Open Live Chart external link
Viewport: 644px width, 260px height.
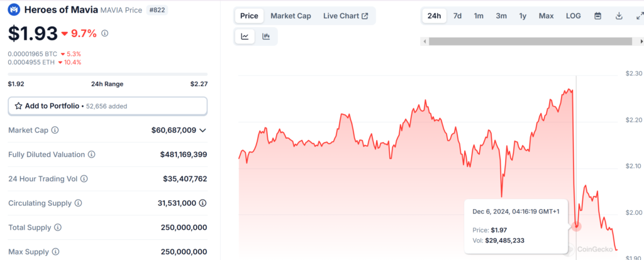(x=345, y=16)
